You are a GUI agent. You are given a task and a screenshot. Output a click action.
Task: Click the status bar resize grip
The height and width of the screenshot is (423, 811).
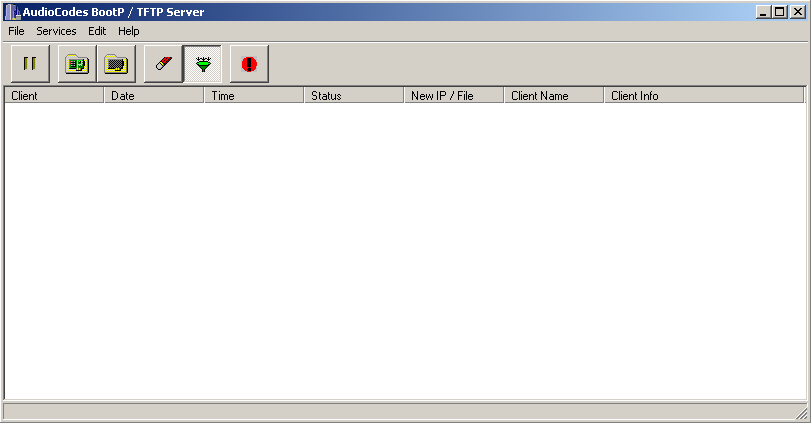801,413
